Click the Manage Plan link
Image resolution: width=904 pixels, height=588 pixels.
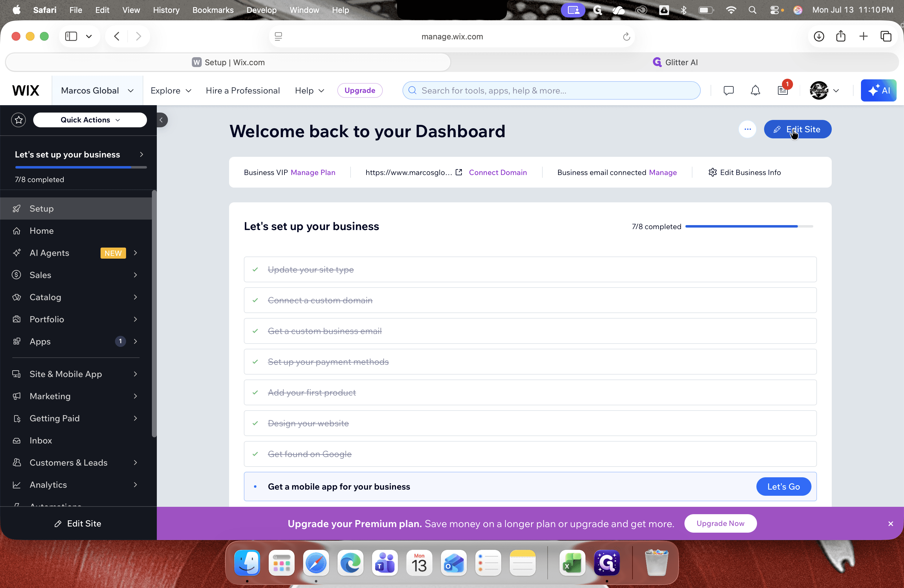[313, 173]
